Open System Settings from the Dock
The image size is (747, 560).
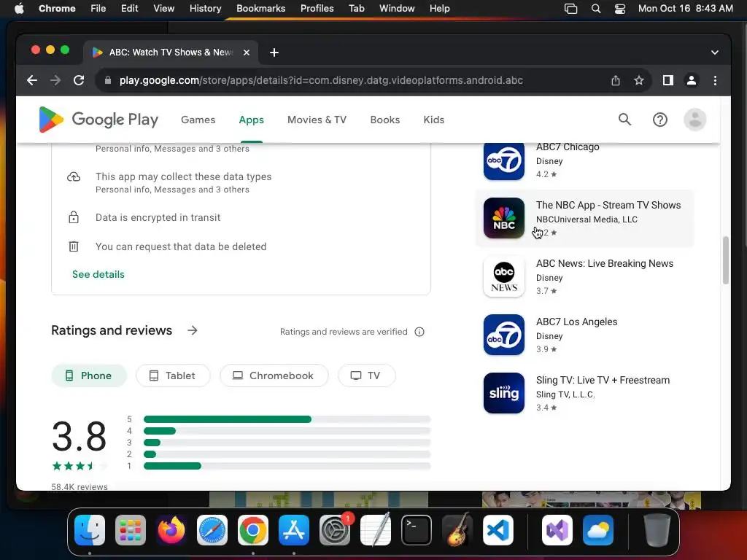[x=334, y=530]
